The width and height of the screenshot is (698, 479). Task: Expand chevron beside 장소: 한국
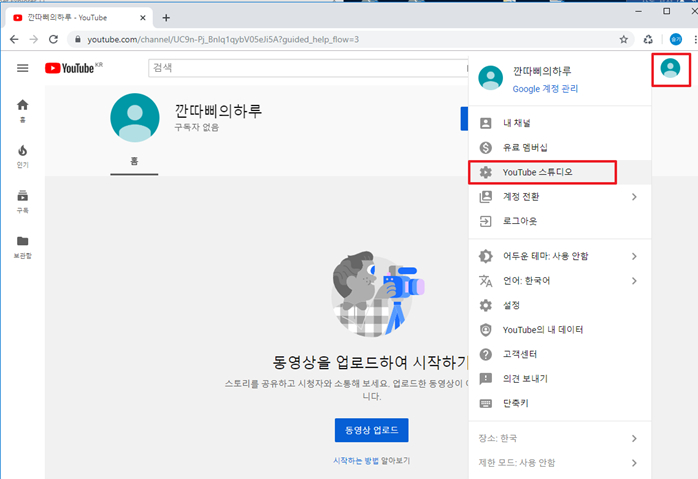coord(634,438)
